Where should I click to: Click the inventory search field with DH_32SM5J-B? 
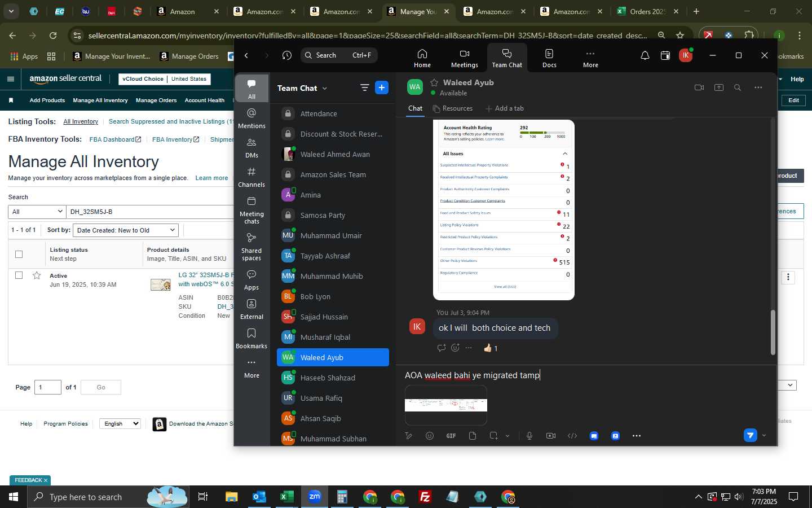151,212
